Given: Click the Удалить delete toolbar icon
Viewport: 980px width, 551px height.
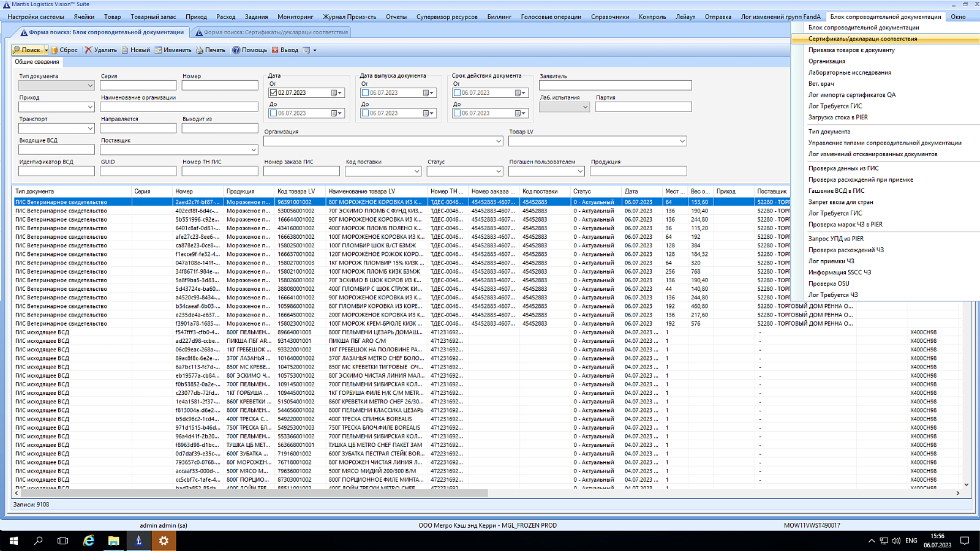Looking at the screenshot, I should point(100,50).
